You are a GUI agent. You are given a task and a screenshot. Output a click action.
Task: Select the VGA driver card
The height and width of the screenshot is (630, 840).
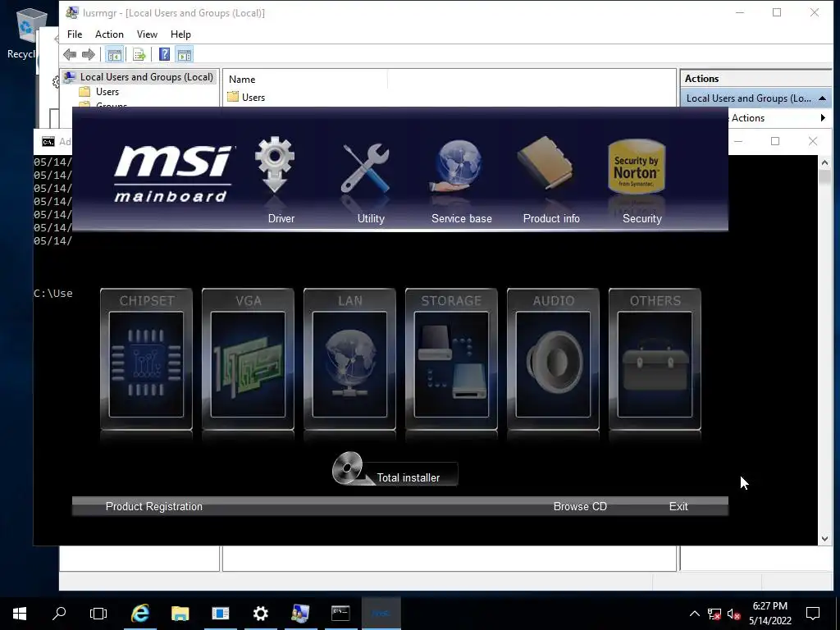[x=248, y=359]
